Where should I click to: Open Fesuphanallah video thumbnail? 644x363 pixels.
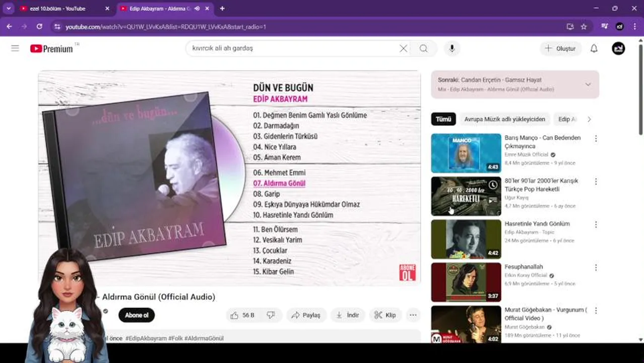[x=466, y=282]
